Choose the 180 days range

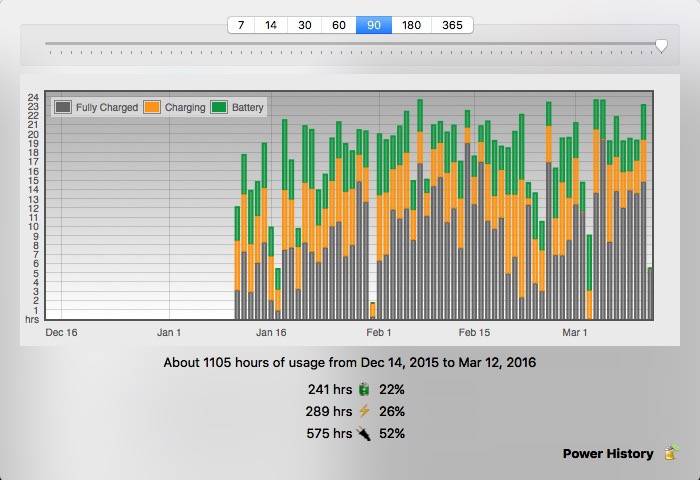point(411,25)
